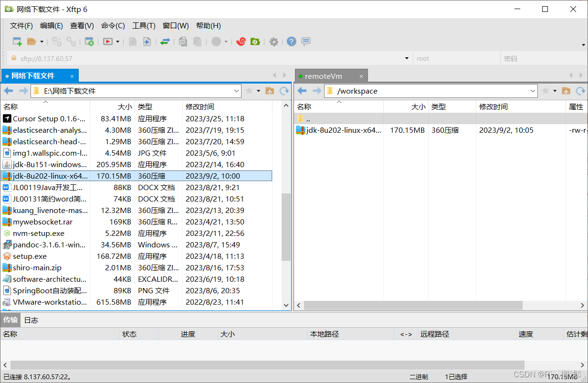Click the blue right-arrow transfer icon

pos(147,42)
